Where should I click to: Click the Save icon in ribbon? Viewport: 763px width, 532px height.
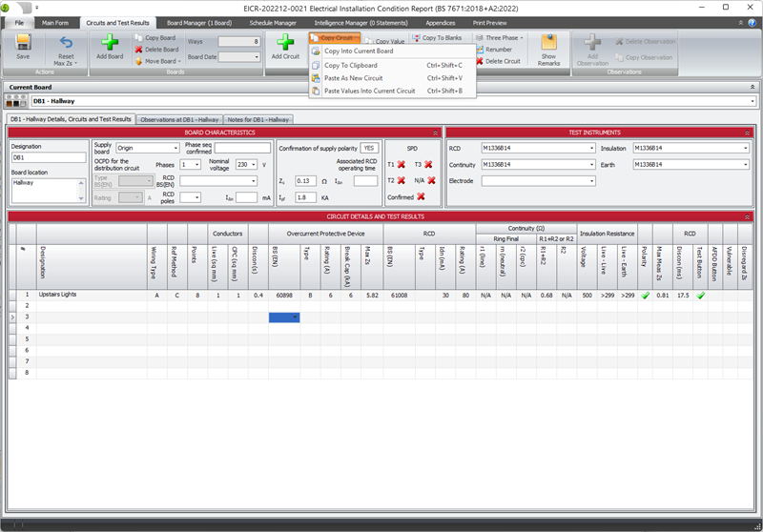click(x=23, y=44)
